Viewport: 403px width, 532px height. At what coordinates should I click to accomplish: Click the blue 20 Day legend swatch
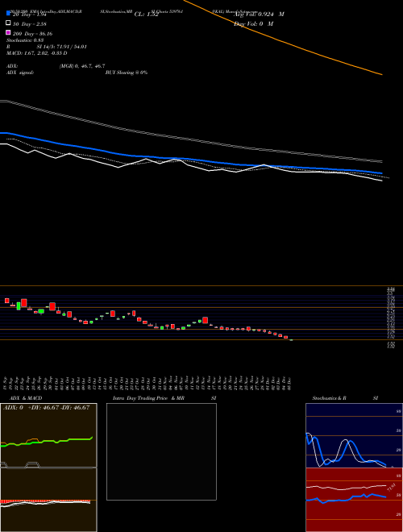(x=8, y=14)
